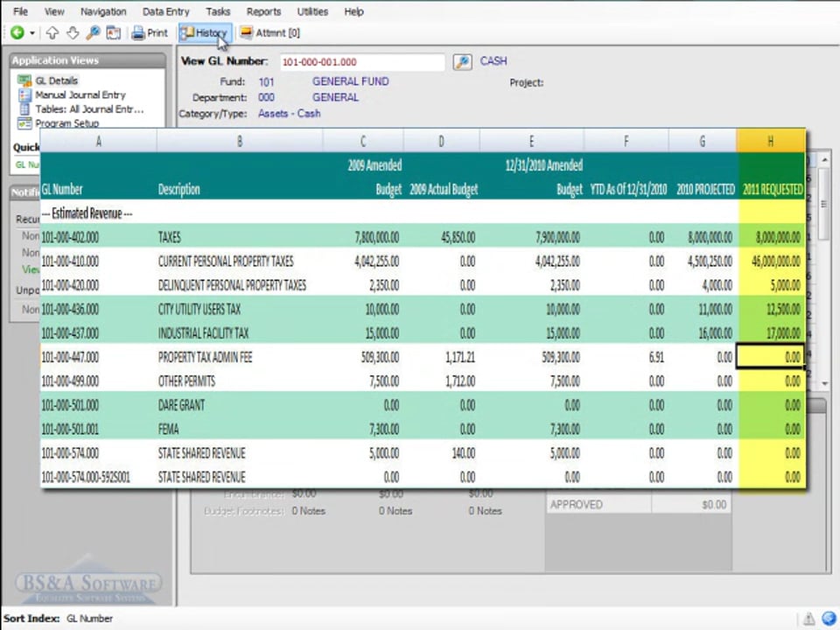This screenshot has width=840, height=630.
Task: Click the up arrow toolbar icon
Action: click(x=52, y=33)
